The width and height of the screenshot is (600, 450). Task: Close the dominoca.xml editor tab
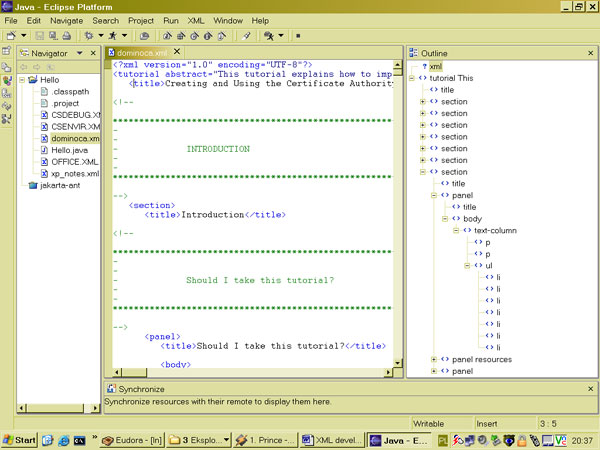(178, 52)
